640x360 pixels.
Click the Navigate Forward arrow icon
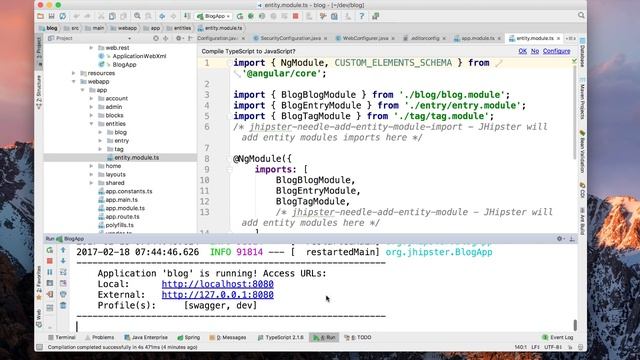[173, 16]
